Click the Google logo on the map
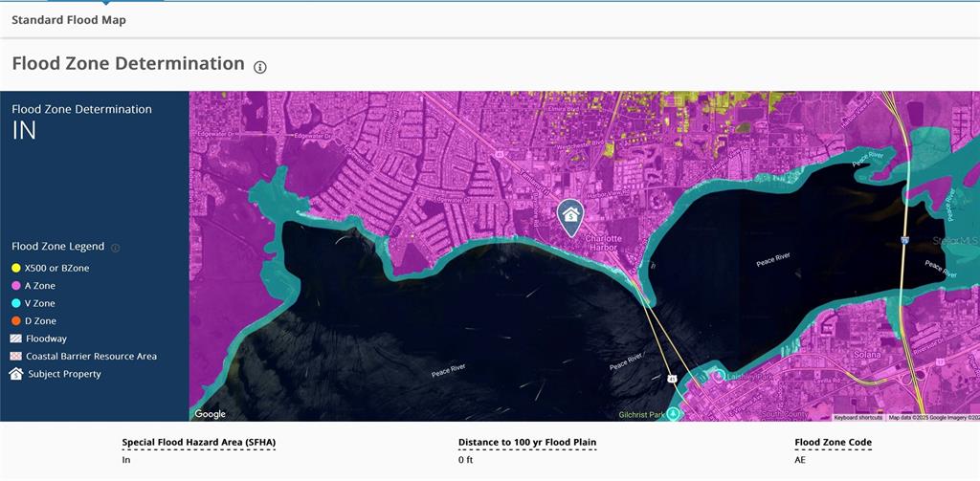The image size is (980, 481). [211, 414]
